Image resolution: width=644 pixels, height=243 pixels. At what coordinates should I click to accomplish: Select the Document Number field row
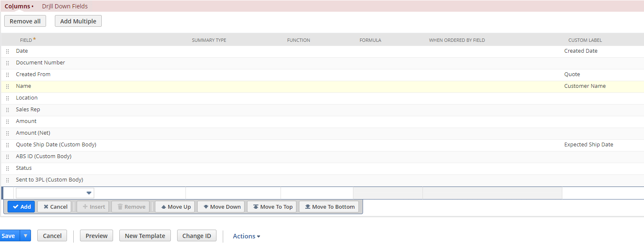coord(322,63)
